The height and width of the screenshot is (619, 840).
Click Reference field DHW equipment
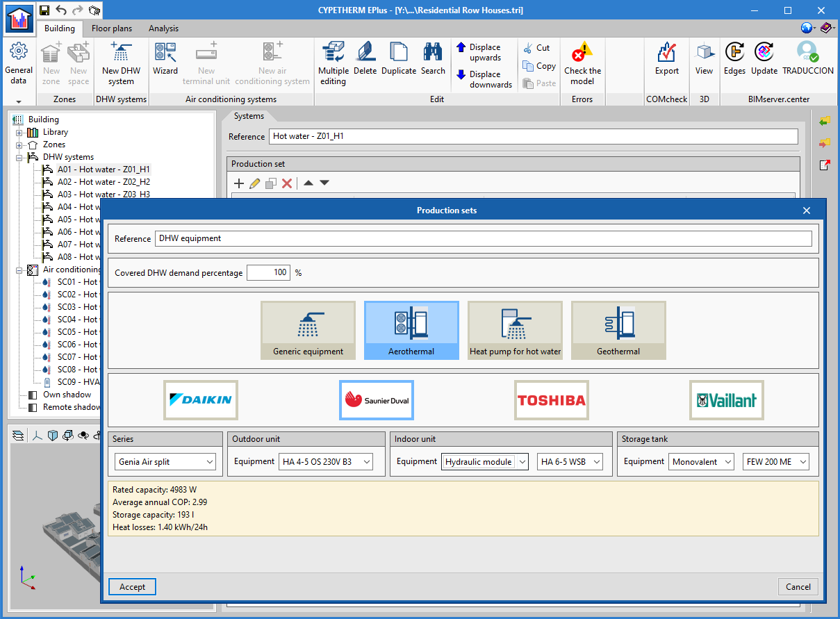point(483,238)
